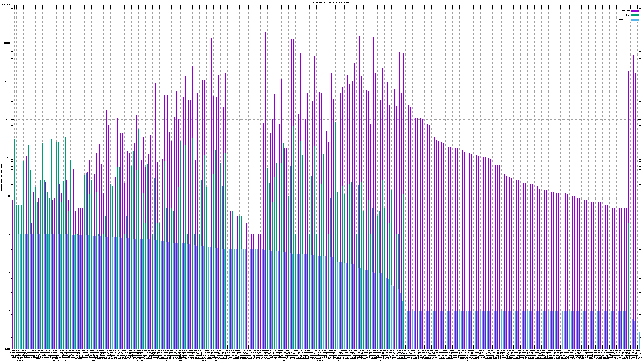The image size is (644, 362).
Task: Click the '5 hops' label on bottom row
Action: (x=75, y=360)
